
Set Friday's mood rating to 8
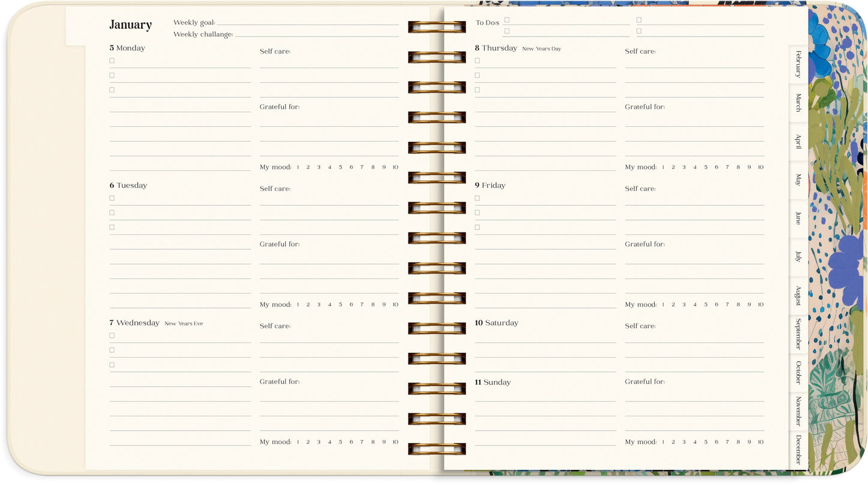[738, 305]
